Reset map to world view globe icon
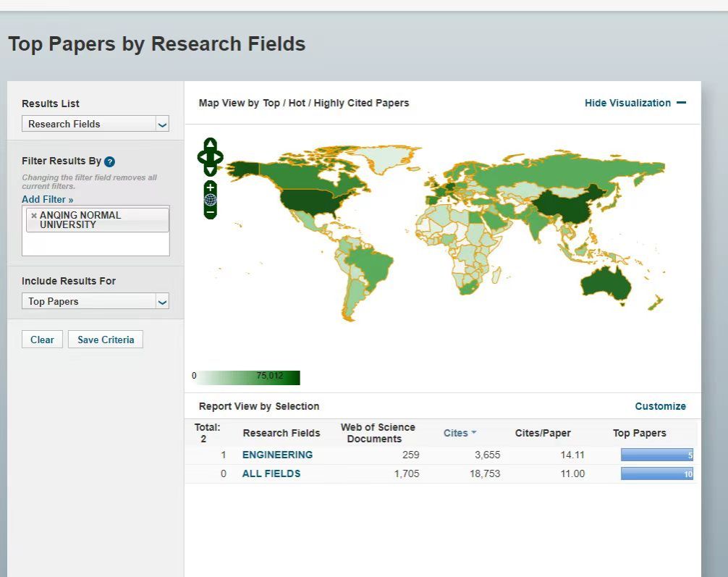Screen dimensions: 728x577 (x=210, y=200)
